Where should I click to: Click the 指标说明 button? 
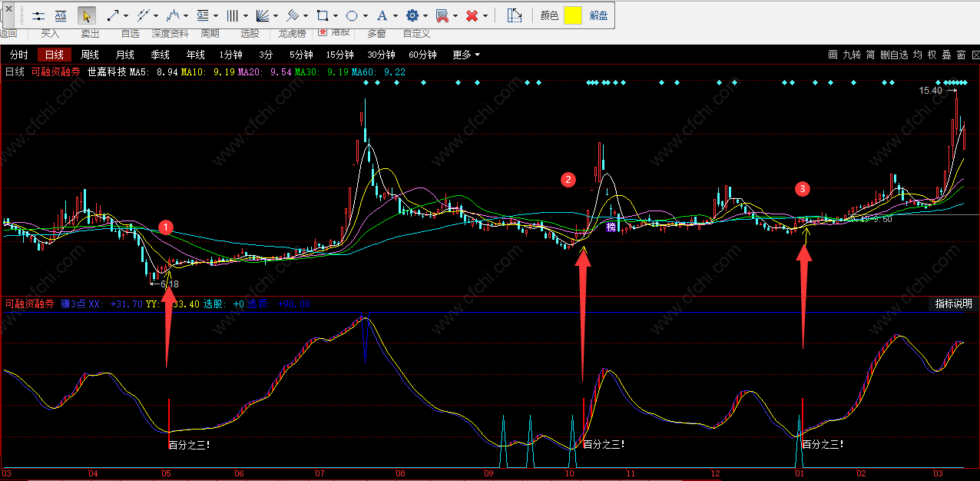953,304
